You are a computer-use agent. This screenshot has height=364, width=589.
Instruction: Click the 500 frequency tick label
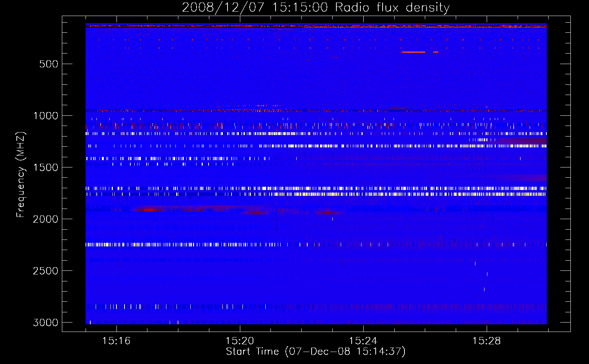pyautogui.click(x=49, y=64)
